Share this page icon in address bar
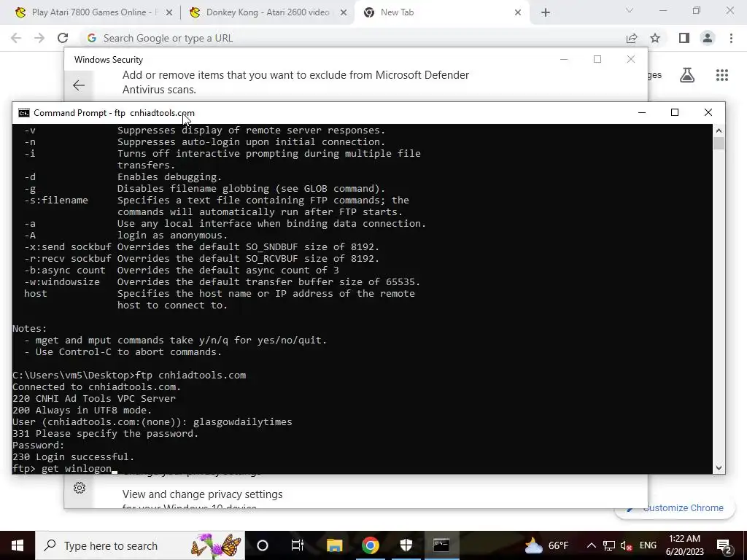This screenshot has width=747, height=560. point(632,38)
